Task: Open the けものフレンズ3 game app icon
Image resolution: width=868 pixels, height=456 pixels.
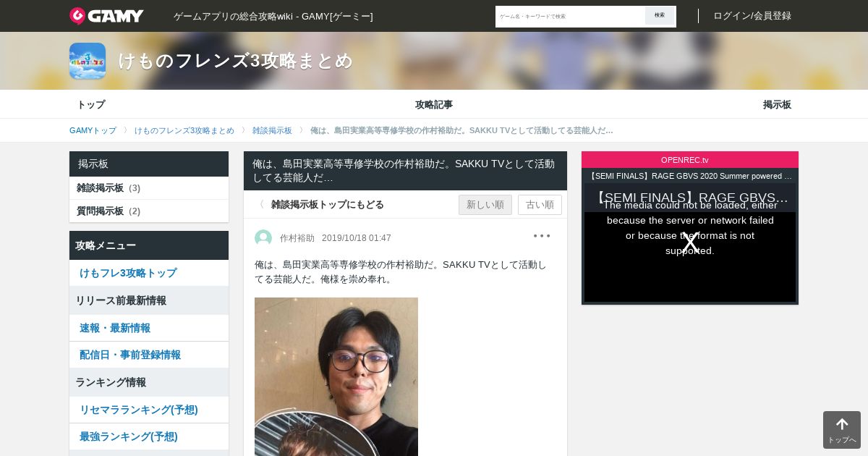Action: 88,61
